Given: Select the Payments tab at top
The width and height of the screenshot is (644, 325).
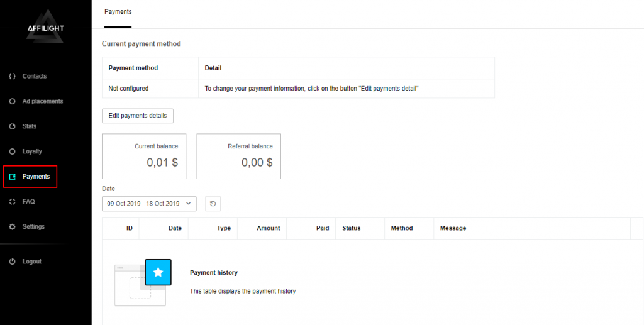Looking at the screenshot, I should [118, 12].
